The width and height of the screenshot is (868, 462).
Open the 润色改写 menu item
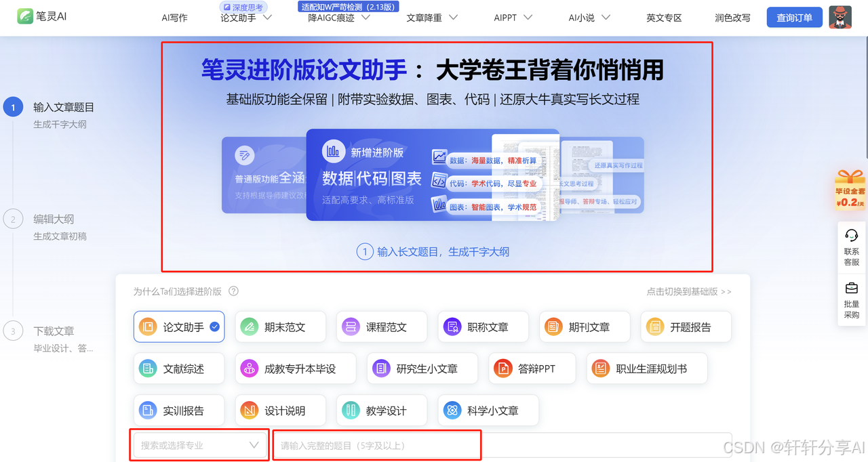(732, 18)
